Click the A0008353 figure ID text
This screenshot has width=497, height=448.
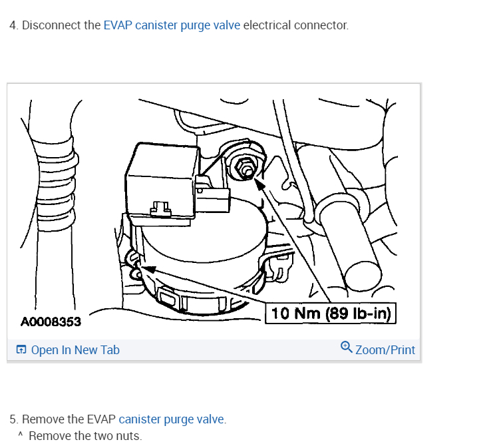pyautogui.click(x=51, y=322)
